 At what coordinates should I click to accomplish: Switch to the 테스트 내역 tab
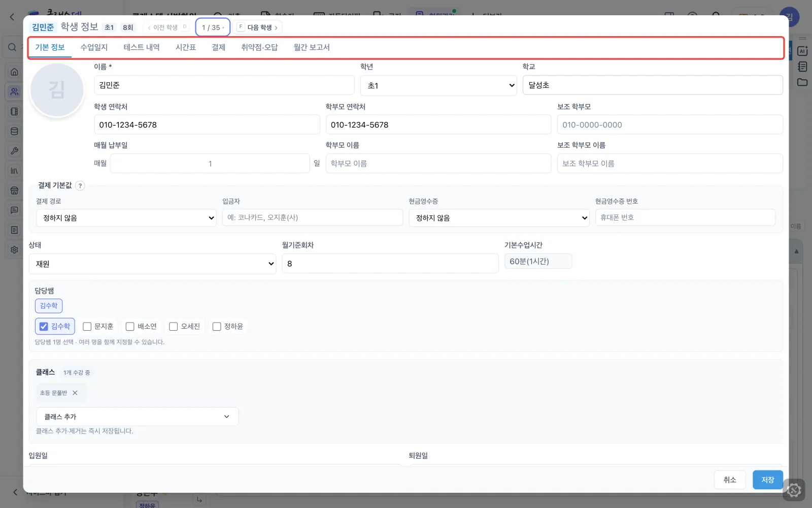(142, 47)
